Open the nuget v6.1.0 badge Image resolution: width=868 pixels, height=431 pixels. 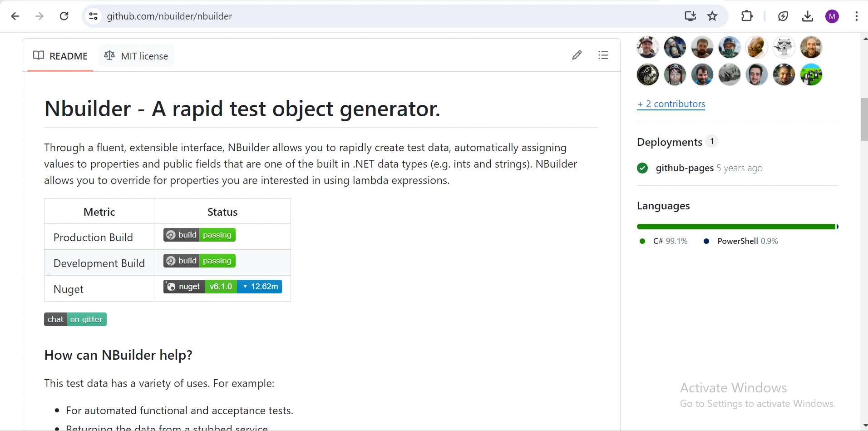222,287
